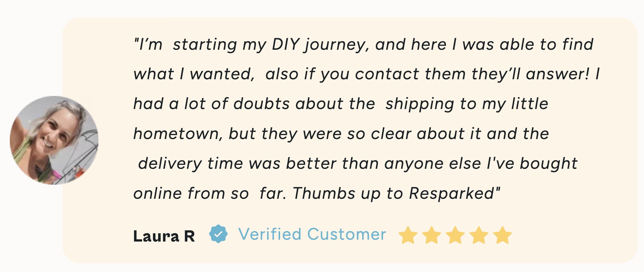644x272 pixels.
Task: Open Laura R's circular profile photo
Action: (x=54, y=140)
